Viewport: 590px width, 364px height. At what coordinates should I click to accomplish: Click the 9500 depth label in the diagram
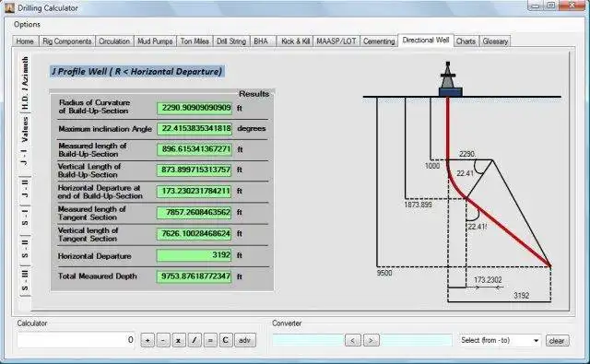[x=384, y=273]
